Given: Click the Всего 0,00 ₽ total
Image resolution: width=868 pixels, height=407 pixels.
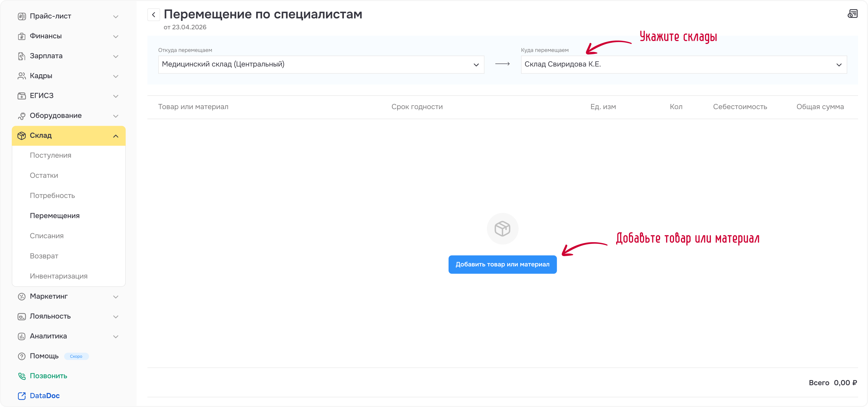Looking at the screenshot, I should (x=833, y=383).
